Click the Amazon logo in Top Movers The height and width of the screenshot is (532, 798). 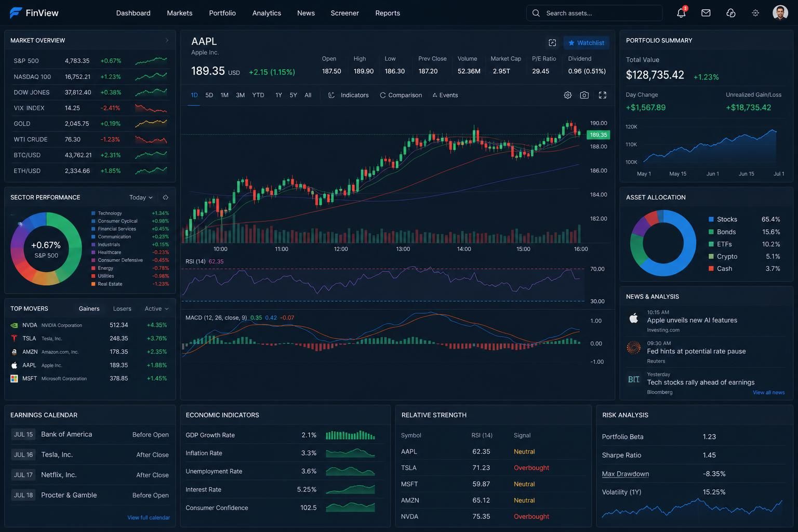point(14,352)
